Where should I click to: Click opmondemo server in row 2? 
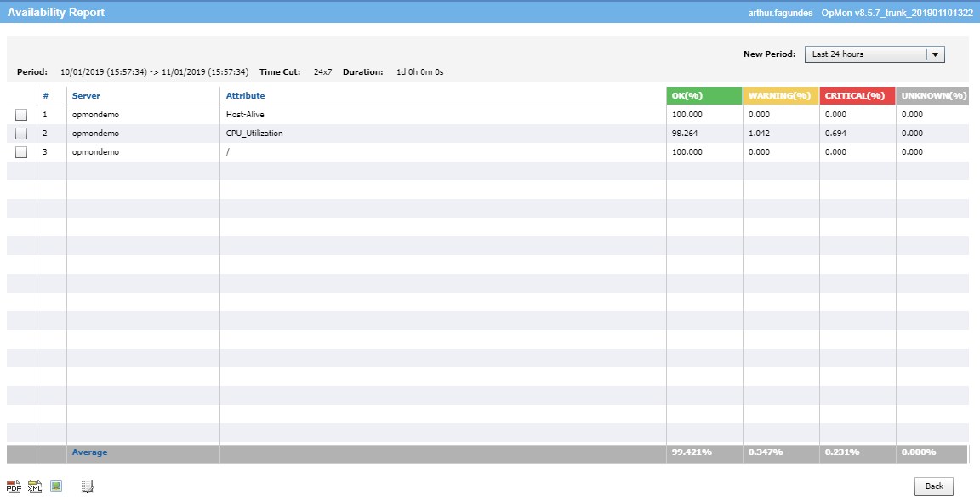click(95, 134)
